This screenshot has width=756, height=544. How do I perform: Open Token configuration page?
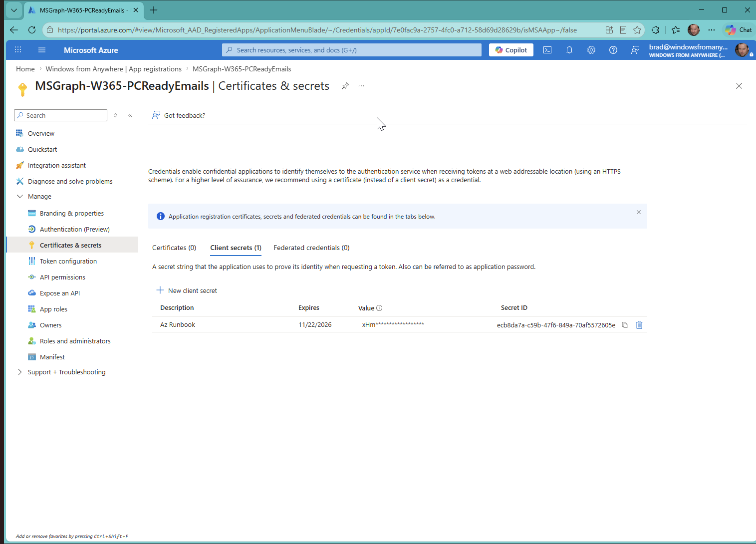[68, 261]
